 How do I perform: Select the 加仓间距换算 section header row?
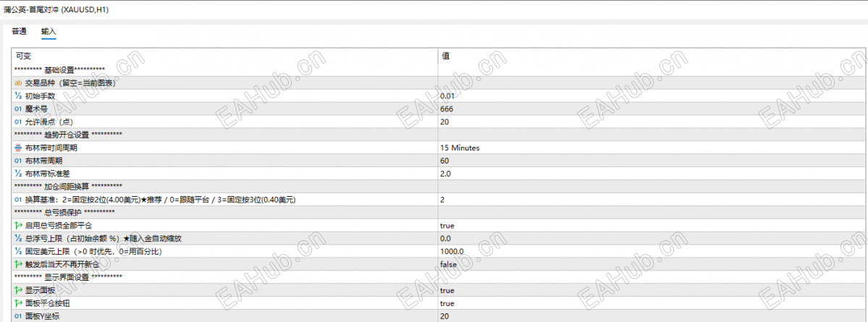[439, 187]
